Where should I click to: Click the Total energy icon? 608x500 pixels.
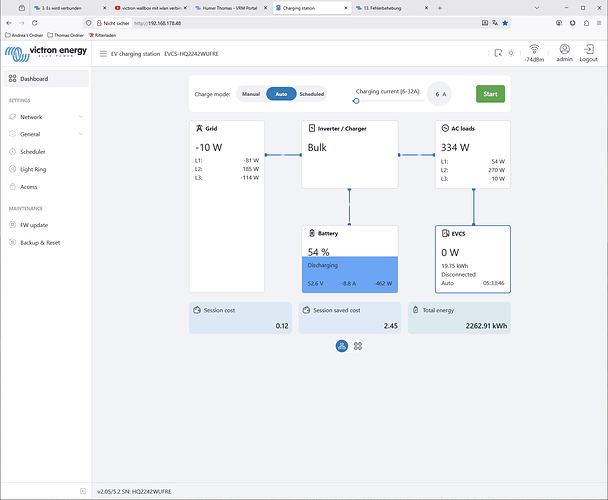pyautogui.click(x=416, y=310)
